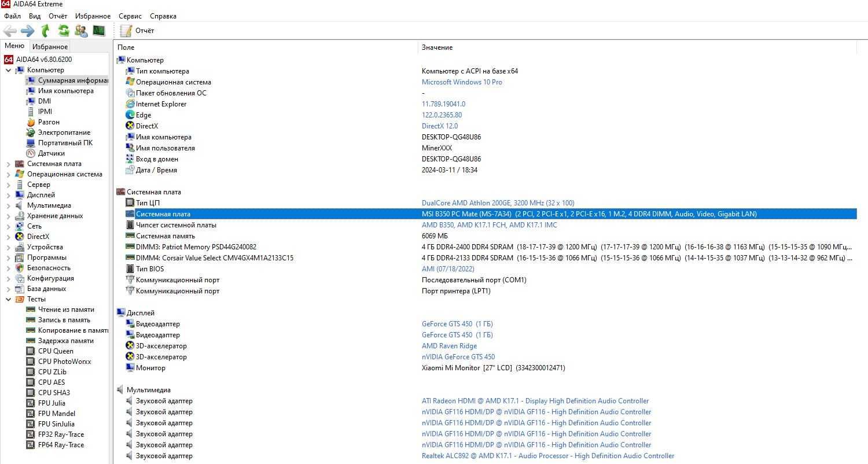Open the DualCore AMD Athlon 200GE link
Viewport: 868px width, 464px height.
click(498, 203)
